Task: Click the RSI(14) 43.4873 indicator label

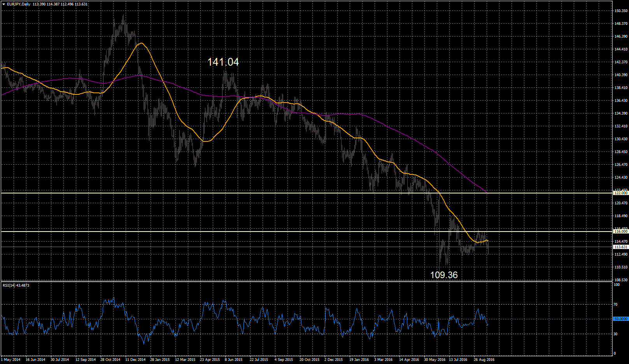Action: 16,286
